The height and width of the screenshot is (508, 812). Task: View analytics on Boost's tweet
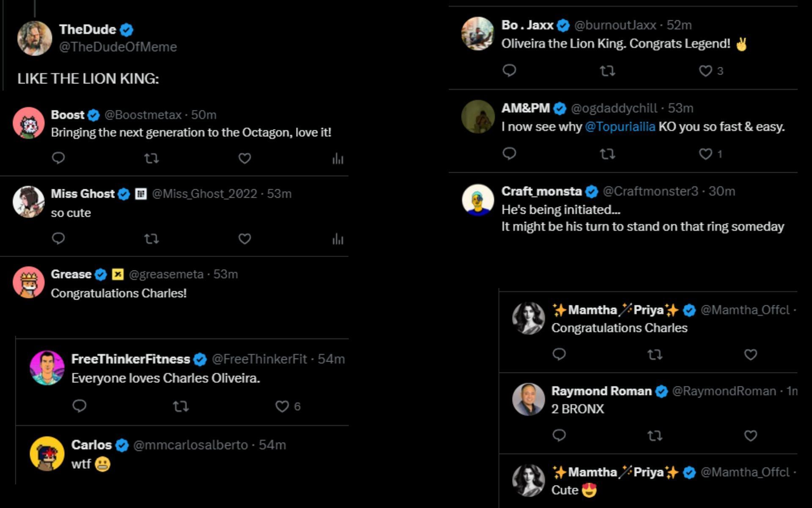(x=338, y=159)
